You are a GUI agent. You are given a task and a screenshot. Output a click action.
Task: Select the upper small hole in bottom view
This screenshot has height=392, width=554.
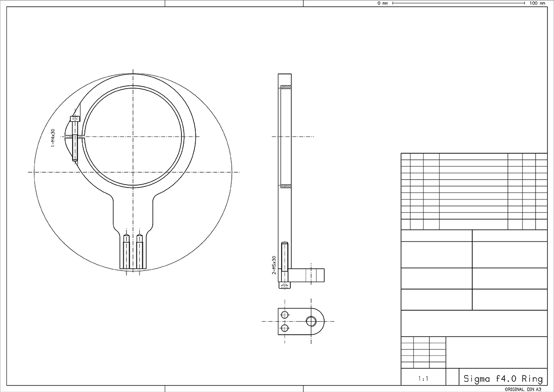284,314
